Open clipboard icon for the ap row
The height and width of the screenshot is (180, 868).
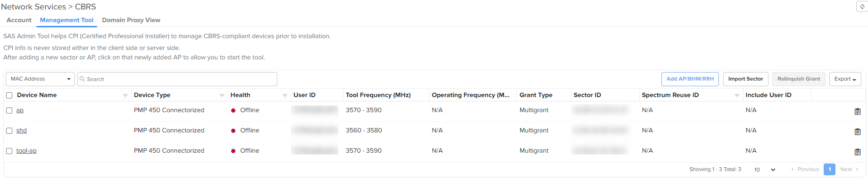858,112
